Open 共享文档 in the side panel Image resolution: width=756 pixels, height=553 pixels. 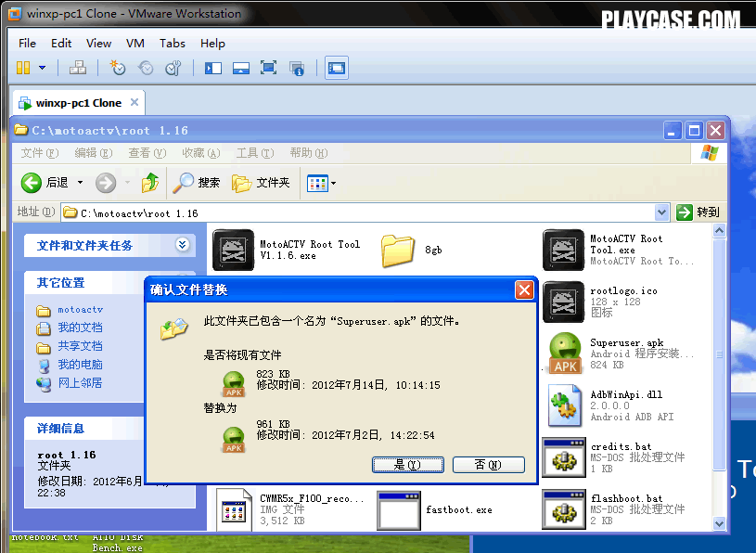80,346
